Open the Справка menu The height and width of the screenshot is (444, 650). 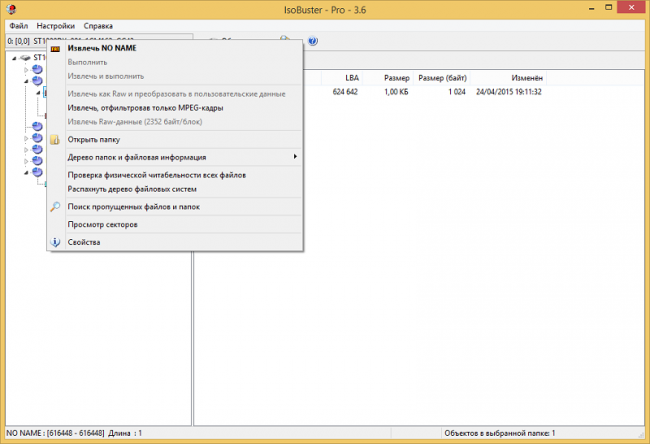(x=98, y=26)
